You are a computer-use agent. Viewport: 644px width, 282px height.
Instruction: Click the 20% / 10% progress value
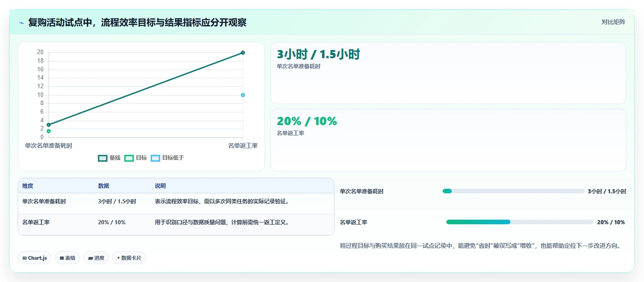(611, 222)
